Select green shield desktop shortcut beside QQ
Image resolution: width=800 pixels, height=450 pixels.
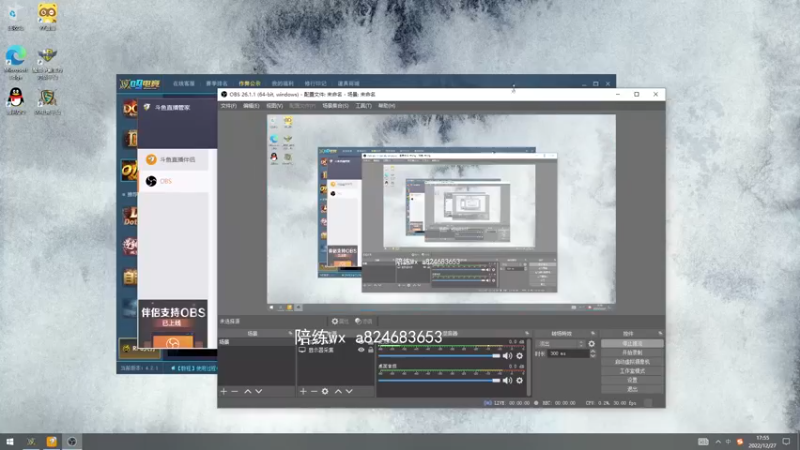[47, 101]
